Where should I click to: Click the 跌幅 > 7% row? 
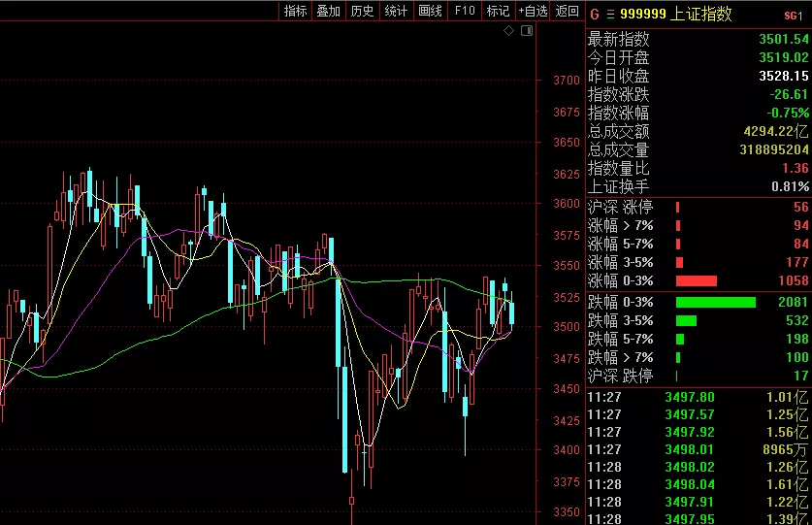tap(698, 357)
